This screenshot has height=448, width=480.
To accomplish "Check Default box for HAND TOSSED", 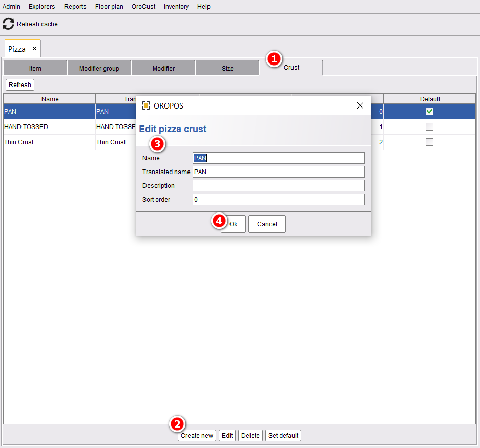I will pyautogui.click(x=429, y=126).
